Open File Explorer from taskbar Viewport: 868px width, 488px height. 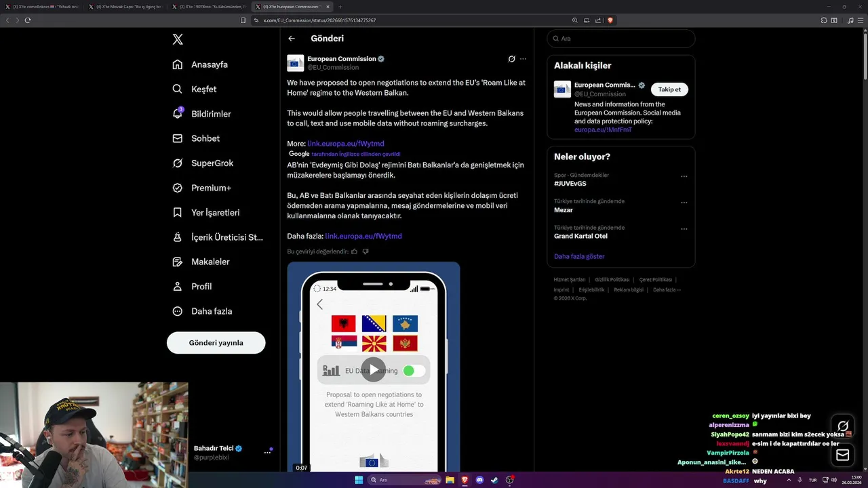click(x=450, y=480)
